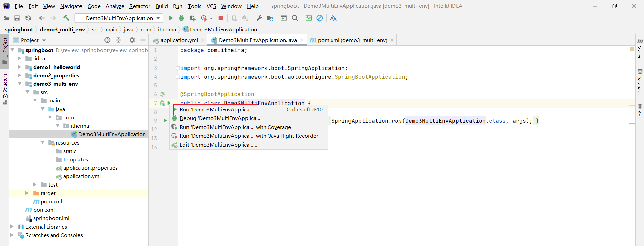The height and width of the screenshot is (246, 644).
Task: Choose Debug 'Demo3MultiEnvApplica...' option
Action: point(220,118)
